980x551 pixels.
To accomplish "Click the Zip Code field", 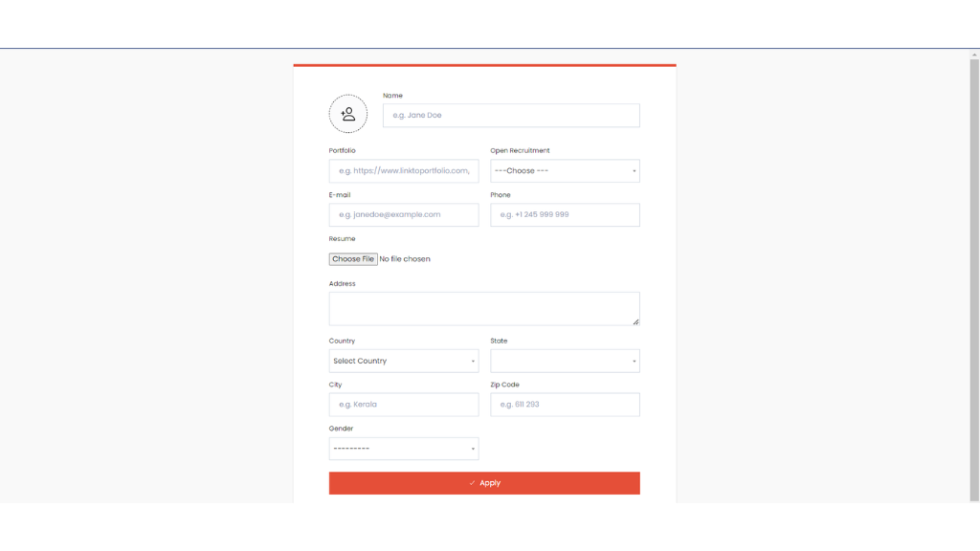I will (565, 405).
